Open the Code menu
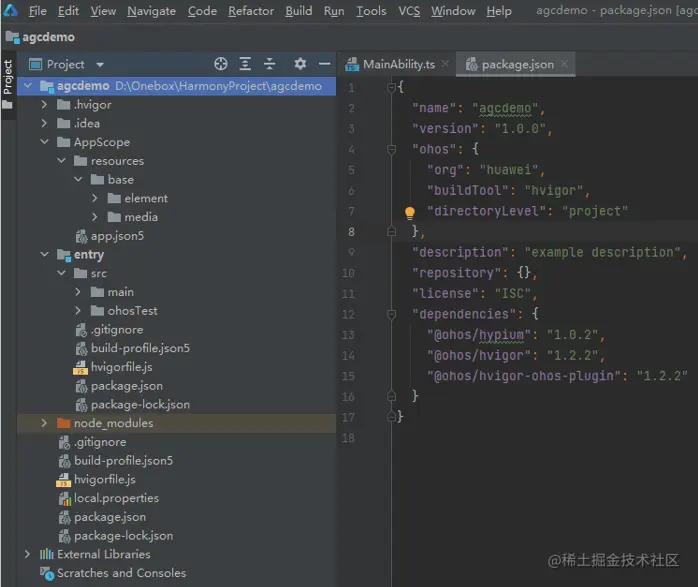Screen dimensions: 698x587 click(x=202, y=11)
